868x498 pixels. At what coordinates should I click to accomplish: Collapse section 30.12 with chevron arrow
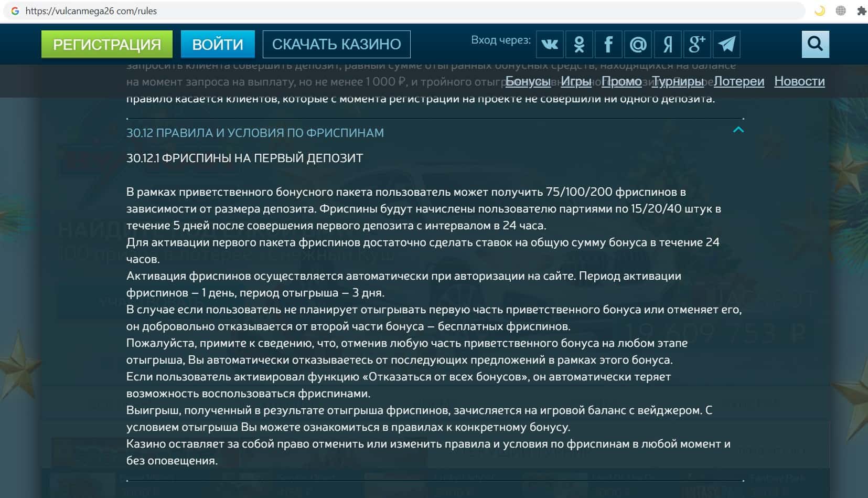tap(738, 130)
